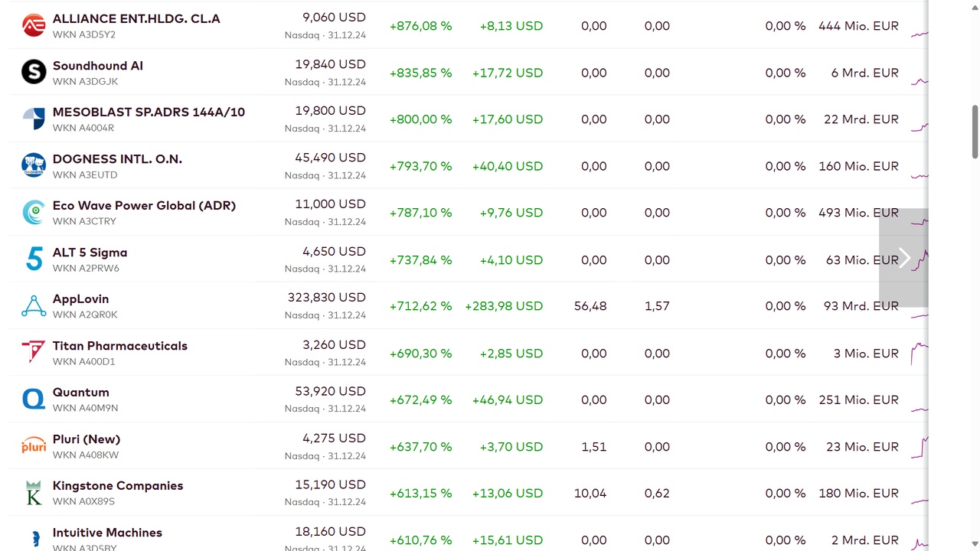Click the vertical page scrollbar thumb
Screen dimensions: 980x551
click(975, 132)
